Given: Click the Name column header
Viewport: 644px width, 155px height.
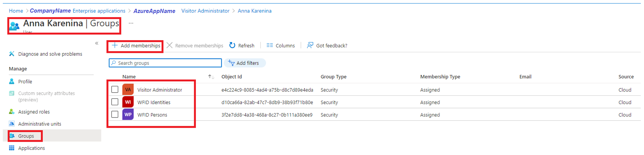Looking at the screenshot, I should point(129,77).
